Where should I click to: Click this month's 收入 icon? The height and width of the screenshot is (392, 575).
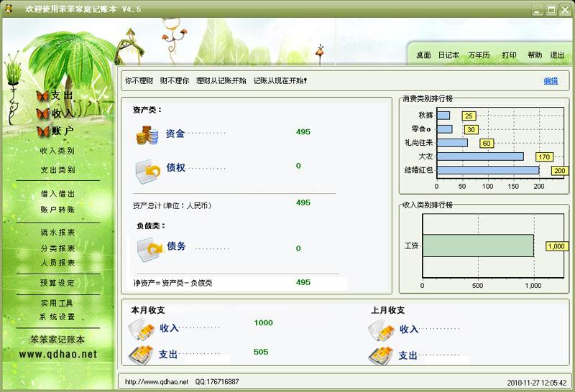141,330
